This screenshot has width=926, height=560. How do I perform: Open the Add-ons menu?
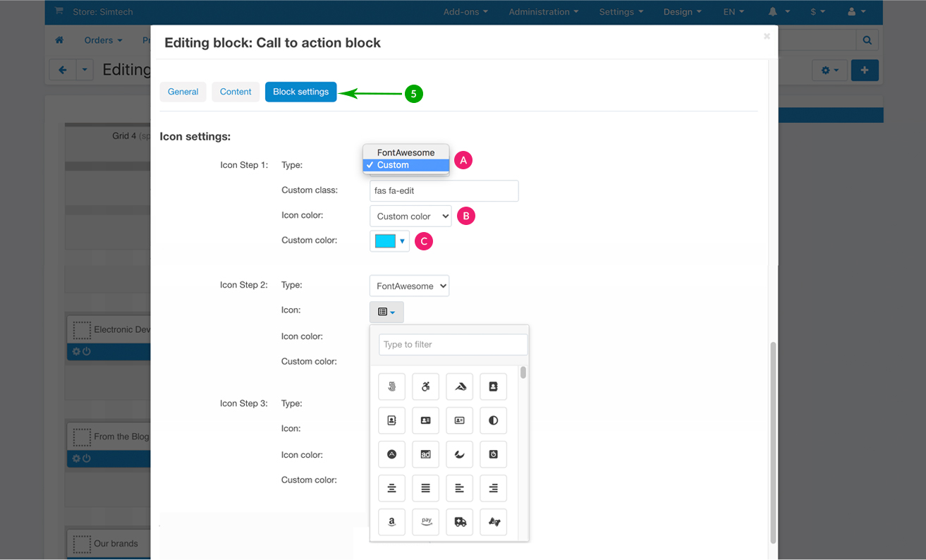tap(465, 12)
